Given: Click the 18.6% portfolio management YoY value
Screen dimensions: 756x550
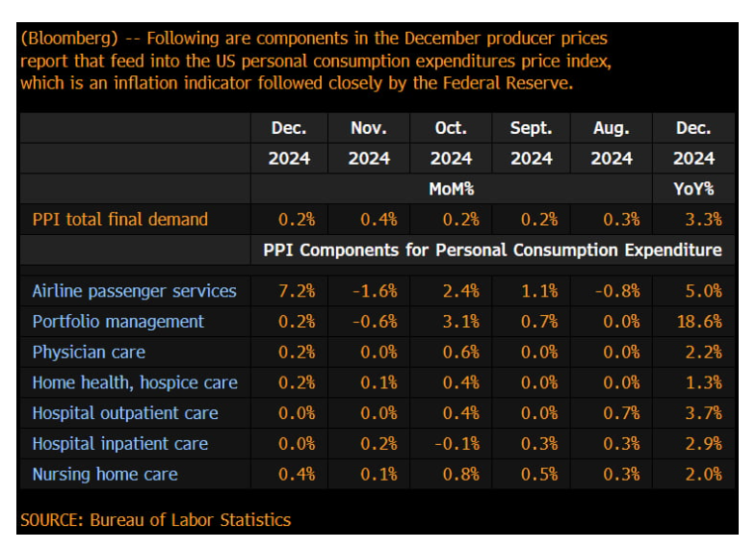Looking at the screenshot, I should coord(699,322).
